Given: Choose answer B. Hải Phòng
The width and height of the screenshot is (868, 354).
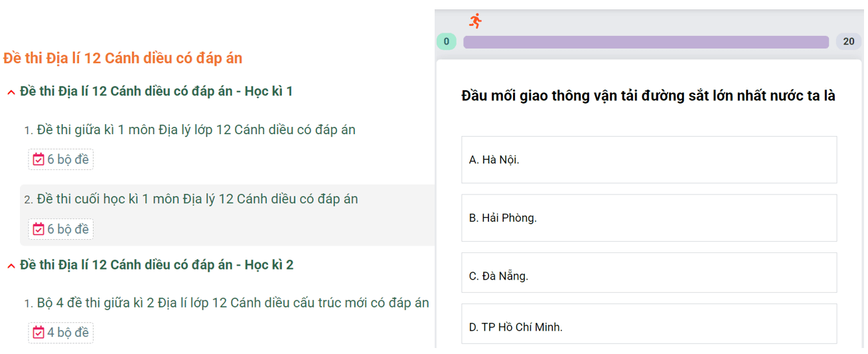Looking at the screenshot, I should pyautogui.click(x=648, y=218).
